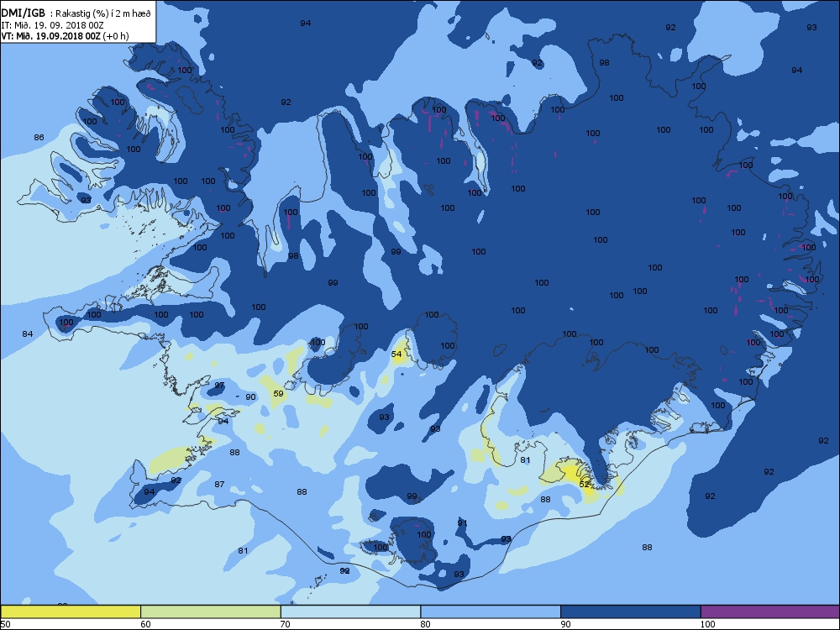Click the humidity value "54" on yellow patch
Image resolution: width=840 pixels, height=630 pixels.
click(x=396, y=354)
